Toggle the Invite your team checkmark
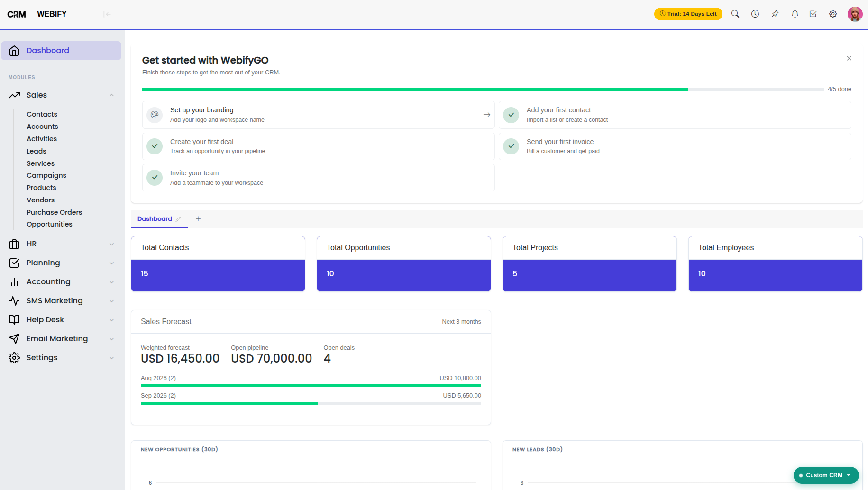The width and height of the screenshot is (868, 490). pyautogui.click(x=155, y=178)
